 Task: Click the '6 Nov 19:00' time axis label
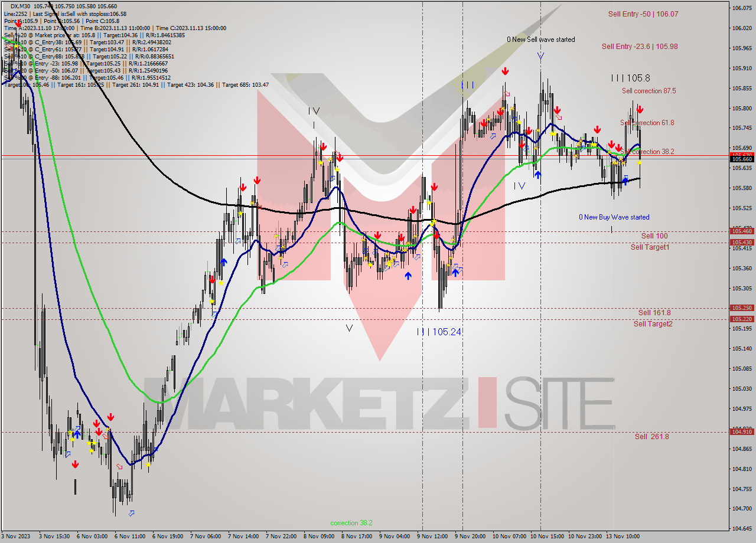point(168,537)
